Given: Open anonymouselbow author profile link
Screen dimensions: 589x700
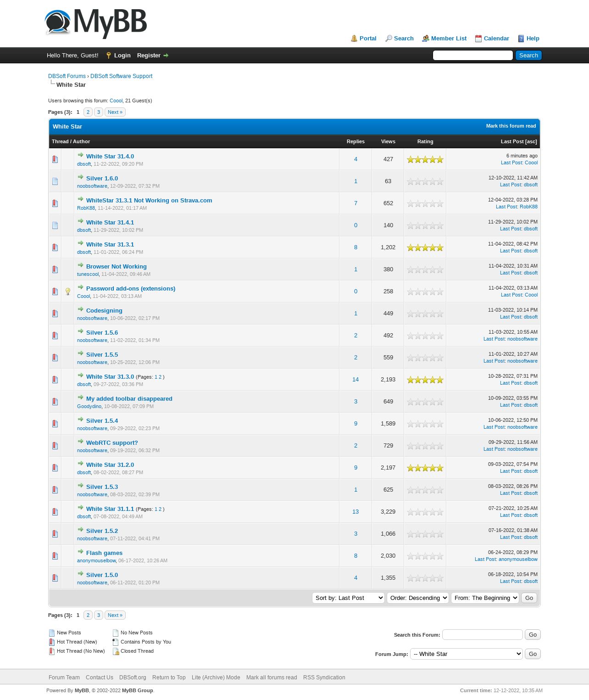Looking at the screenshot, I should 96,560.
